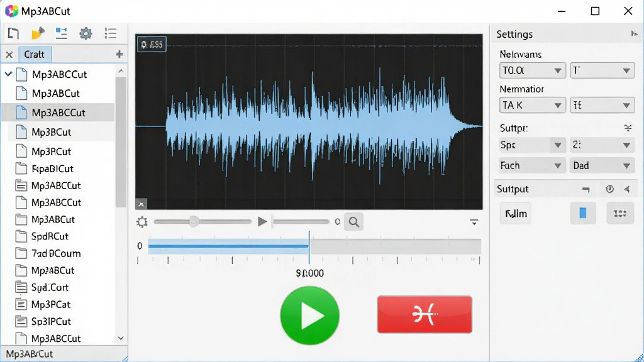Click the zoom slider handle under waveform

click(194, 222)
